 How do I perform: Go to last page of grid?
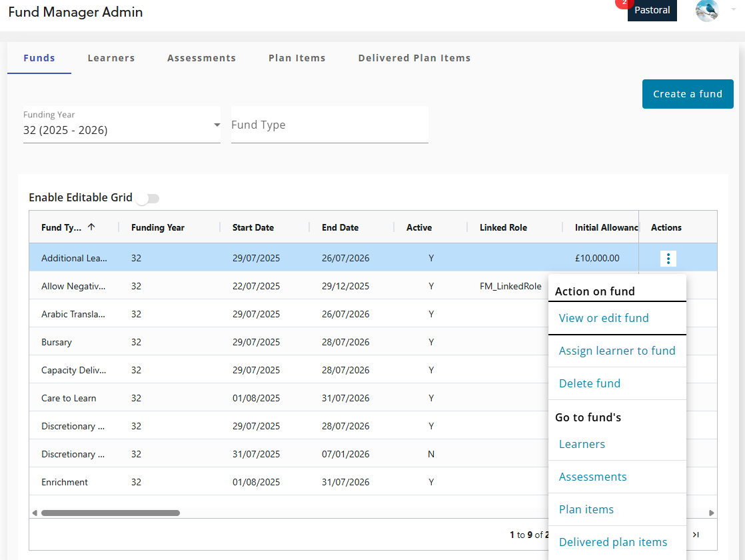tap(696, 535)
